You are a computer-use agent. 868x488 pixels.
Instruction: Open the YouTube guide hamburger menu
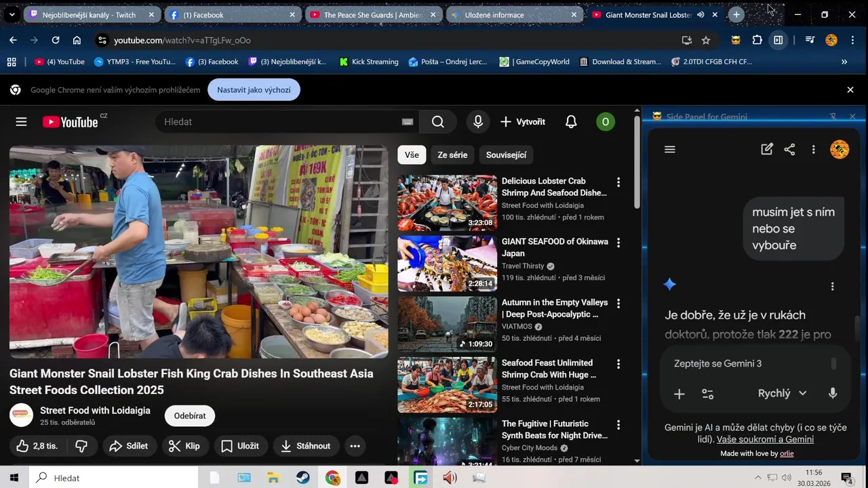[21, 122]
